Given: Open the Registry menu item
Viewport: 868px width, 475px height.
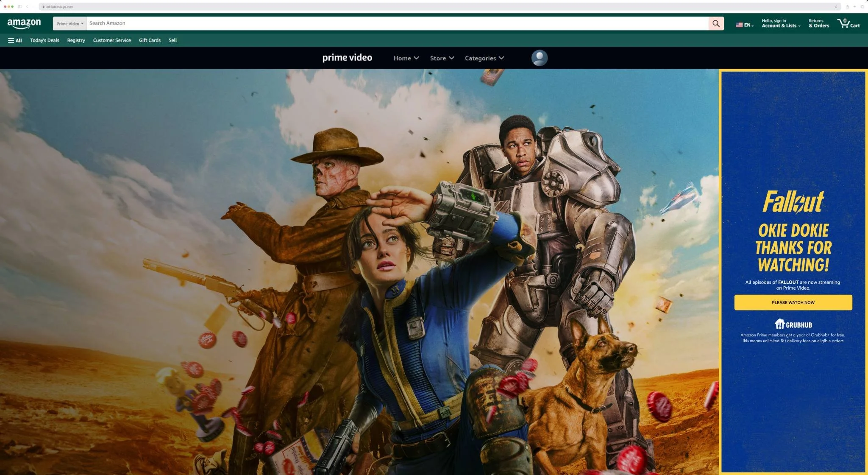Looking at the screenshot, I should pos(76,41).
